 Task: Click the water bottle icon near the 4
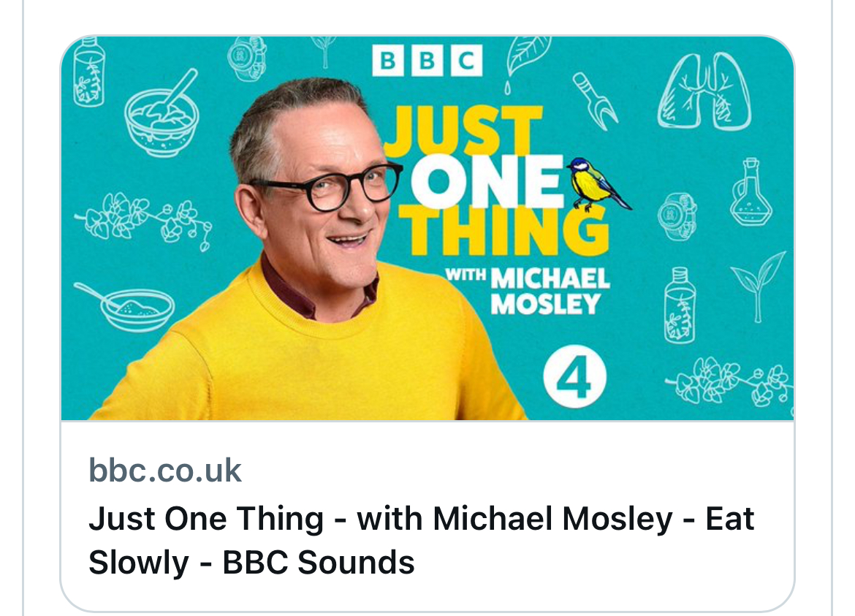click(680, 305)
